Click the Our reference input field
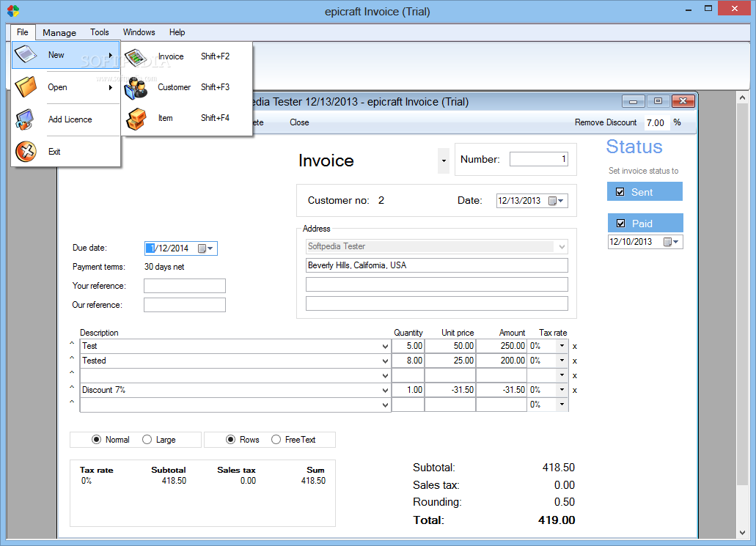 185,305
